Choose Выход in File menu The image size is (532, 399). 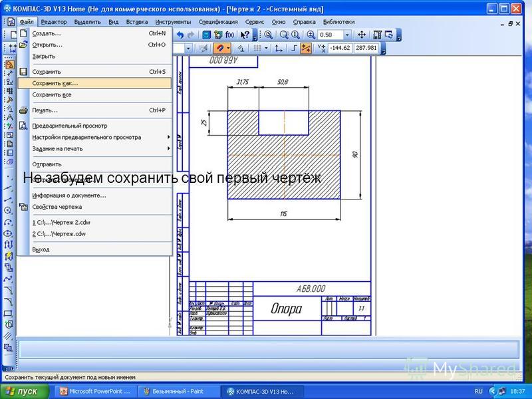click(94, 249)
